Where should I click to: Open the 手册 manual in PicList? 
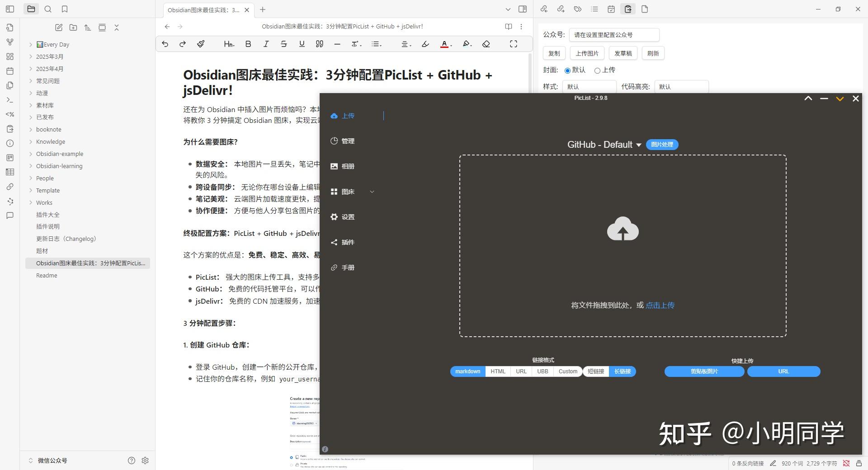pos(348,267)
